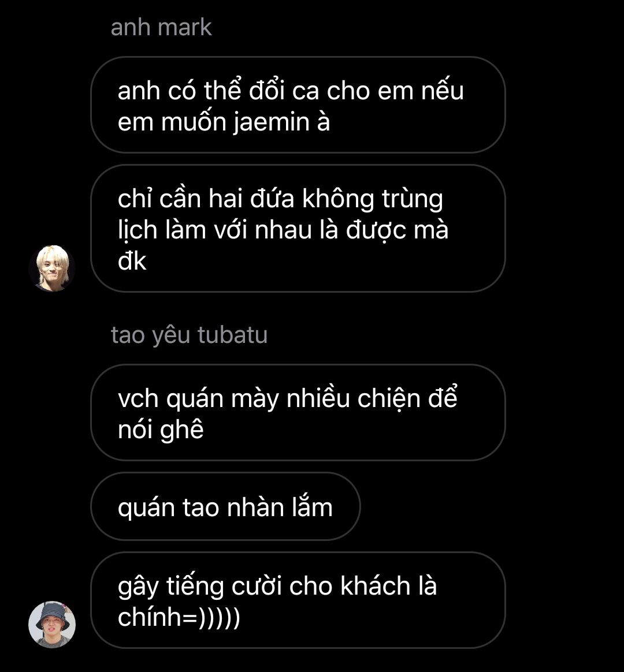Select message starting "vch quán mày nhiều"
The image size is (624, 672).
click(x=298, y=412)
